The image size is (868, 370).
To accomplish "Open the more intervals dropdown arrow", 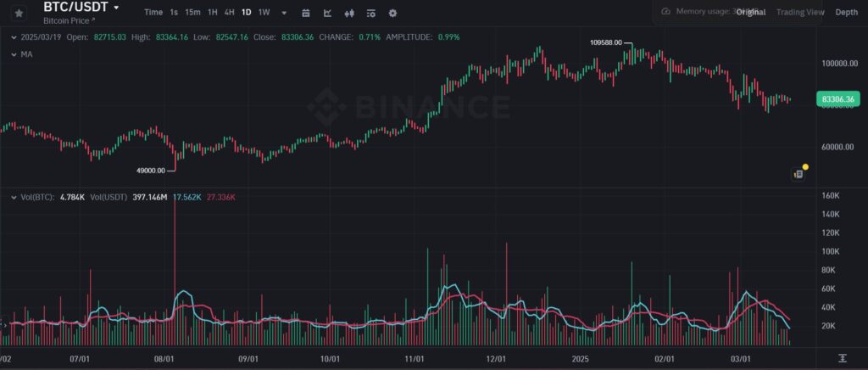I will pyautogui.click(x=284, y=13).
